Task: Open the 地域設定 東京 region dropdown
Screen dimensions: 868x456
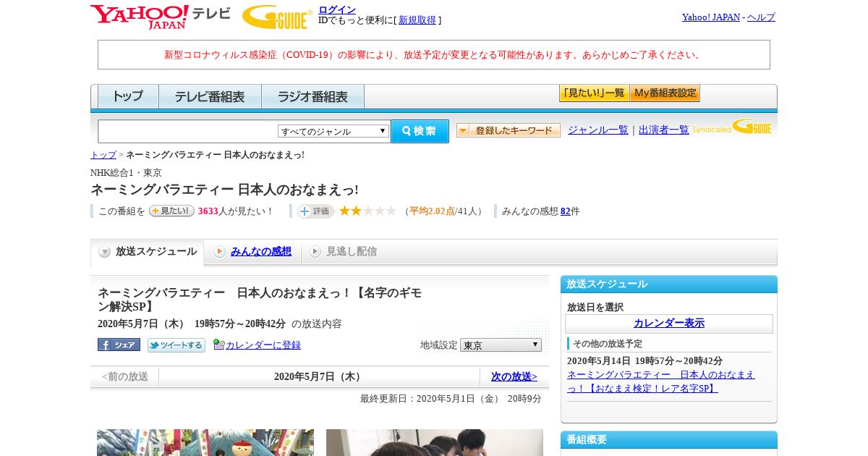Action: coord(501,345)
